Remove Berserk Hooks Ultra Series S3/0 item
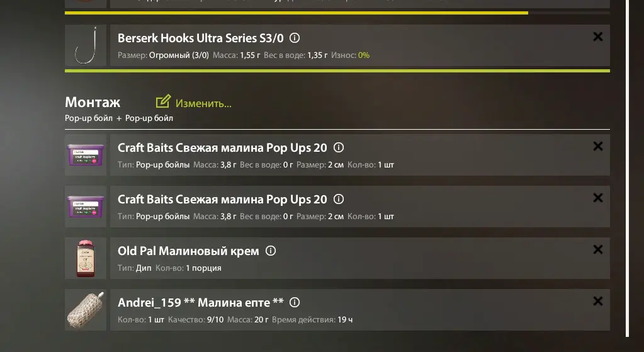This screenshot has width=644, height=352. point(598,37)
